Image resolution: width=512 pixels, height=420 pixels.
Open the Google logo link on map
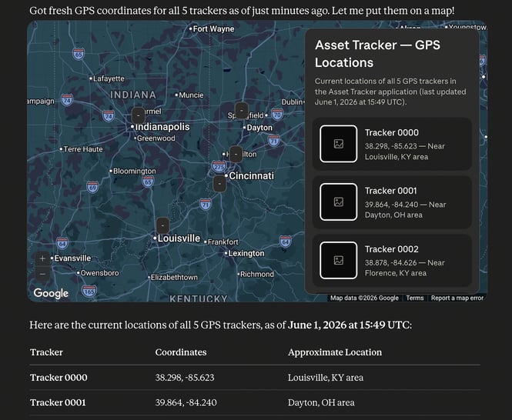coord(51,293)
